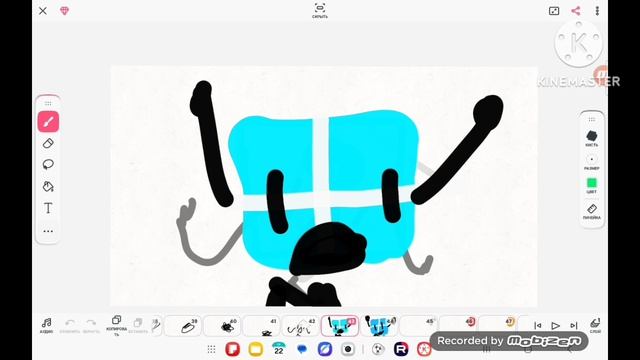Screen dimensions: 640x360
Task: Undo the last stroke
Action: click(x=70, y=325)
